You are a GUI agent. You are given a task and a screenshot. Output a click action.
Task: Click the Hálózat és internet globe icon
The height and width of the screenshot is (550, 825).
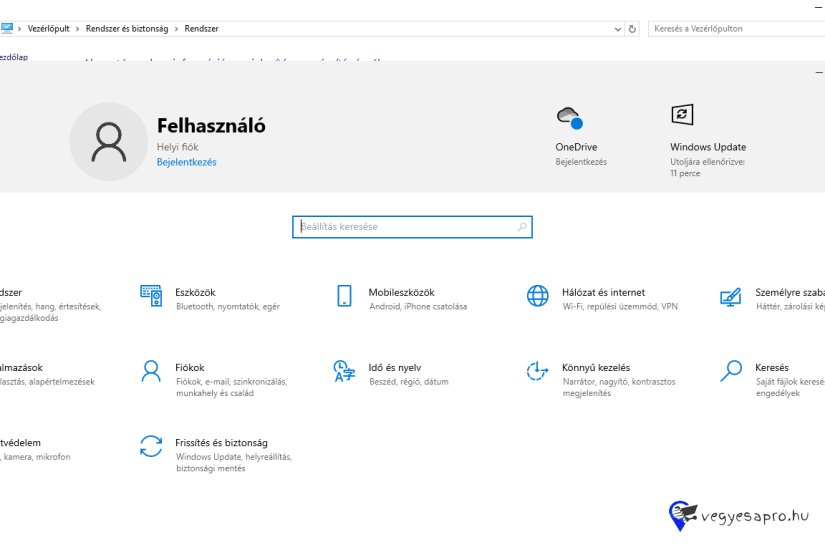tap(538, 295)
